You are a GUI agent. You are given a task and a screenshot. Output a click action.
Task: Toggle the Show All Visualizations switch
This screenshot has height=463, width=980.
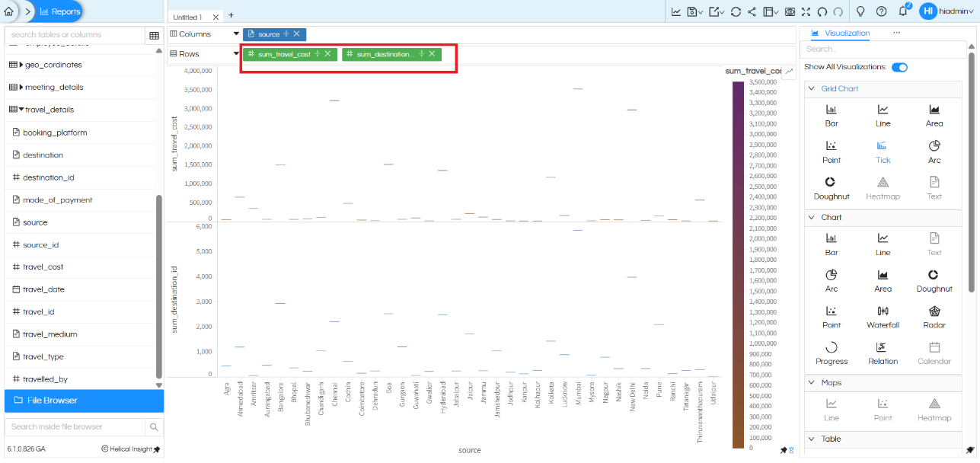click(x=899, y=67)
